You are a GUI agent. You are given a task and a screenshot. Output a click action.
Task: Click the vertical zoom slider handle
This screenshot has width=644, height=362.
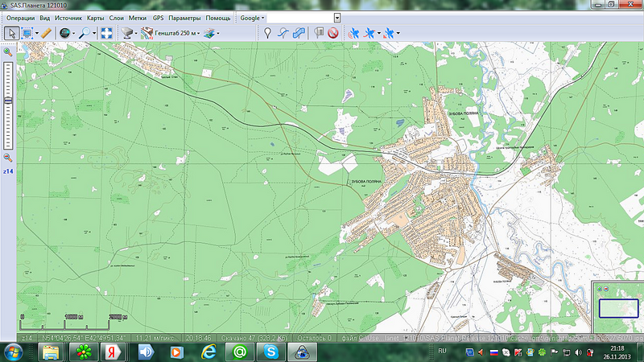pyautogui.click(x=8, y=101)
